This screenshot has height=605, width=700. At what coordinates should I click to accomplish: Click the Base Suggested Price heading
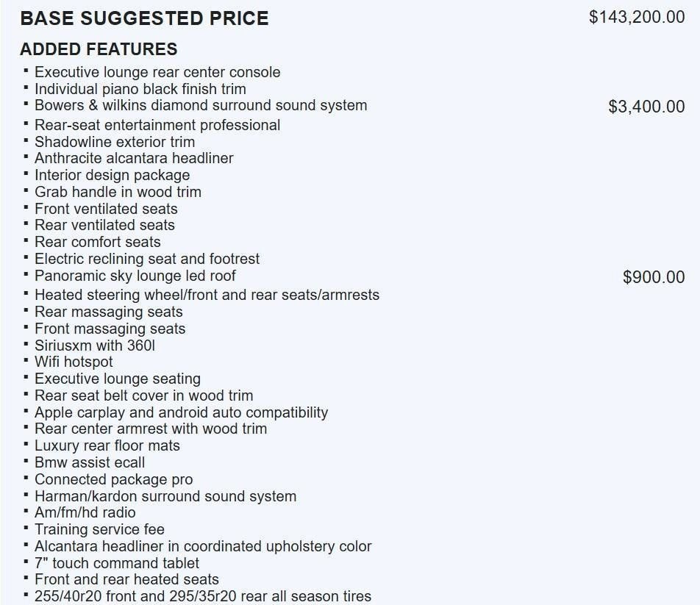tap(144, 18)
